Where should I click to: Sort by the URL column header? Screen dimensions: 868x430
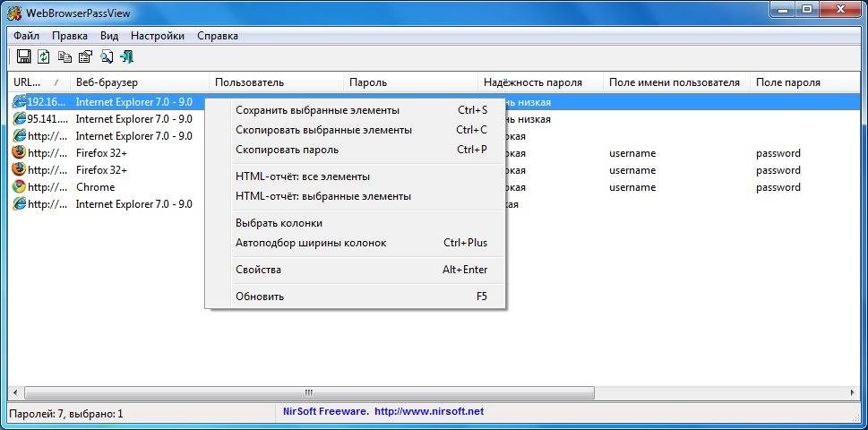pos(39,82)
